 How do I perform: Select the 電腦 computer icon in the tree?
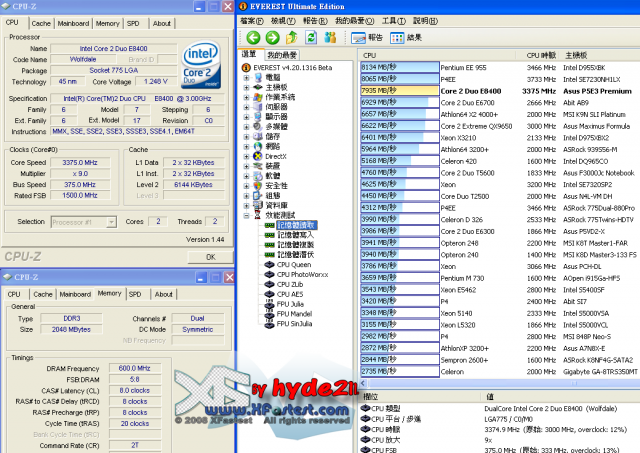tap(258, 77)
